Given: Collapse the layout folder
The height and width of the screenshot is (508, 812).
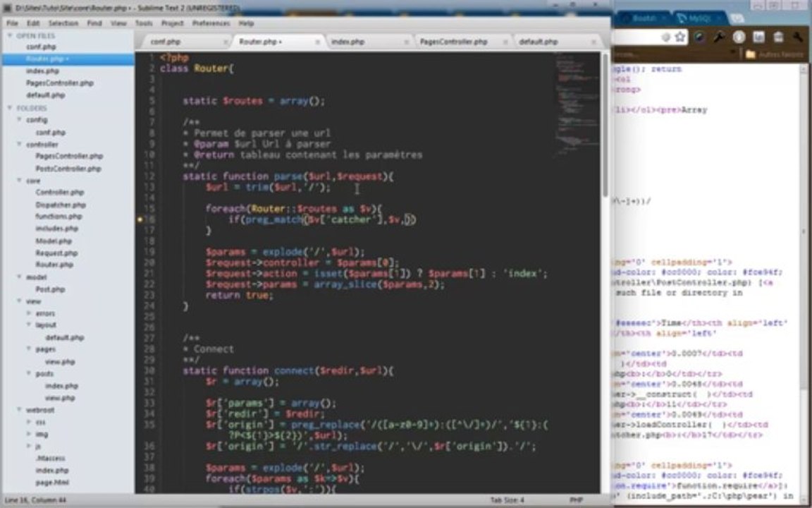Looking at the screenshot, I should point(29,325).
